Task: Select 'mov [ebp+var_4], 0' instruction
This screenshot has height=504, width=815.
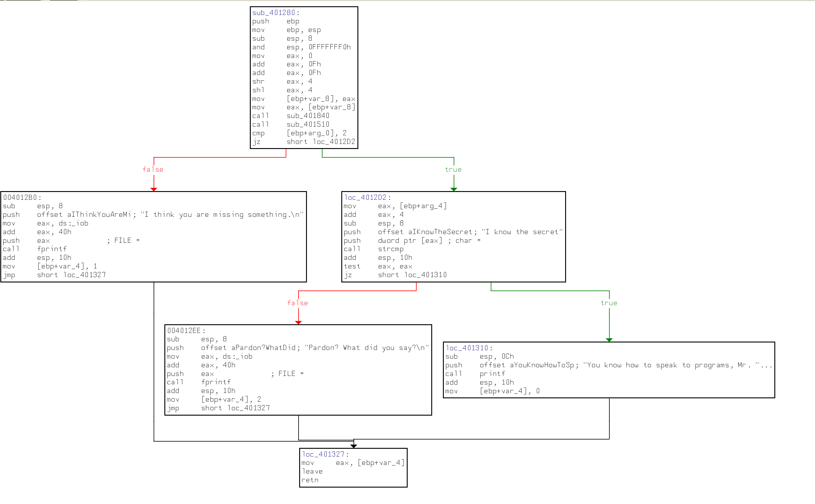Action: pos(493,391)
